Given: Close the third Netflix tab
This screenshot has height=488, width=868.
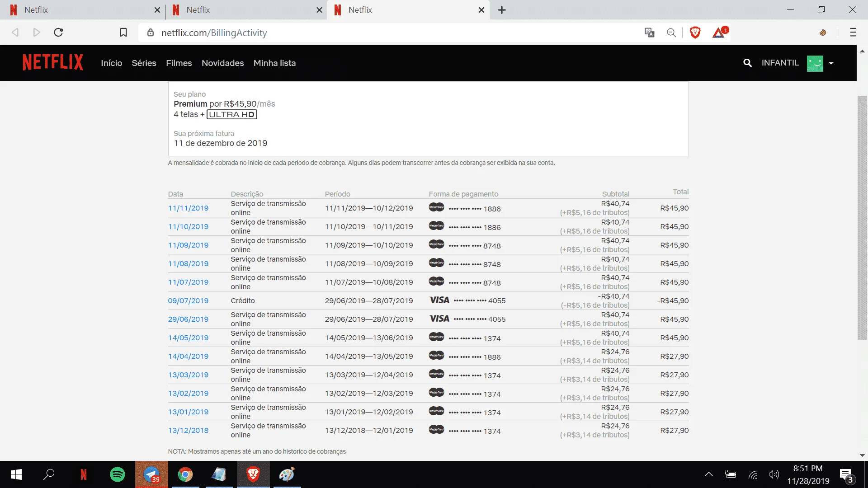Looking at the screenshot, I should coord(481,10).
